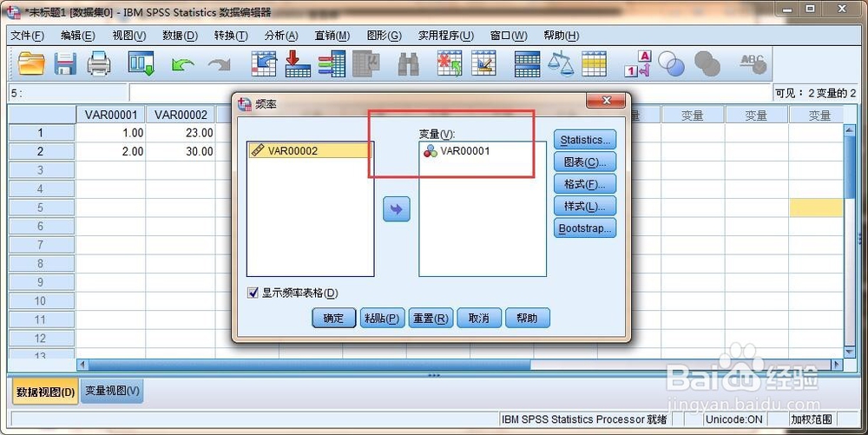Image resolution: width=868 pixels, height=435 pixels.
Task: Open the 转换(T) menu
Action: click(231, 36)
